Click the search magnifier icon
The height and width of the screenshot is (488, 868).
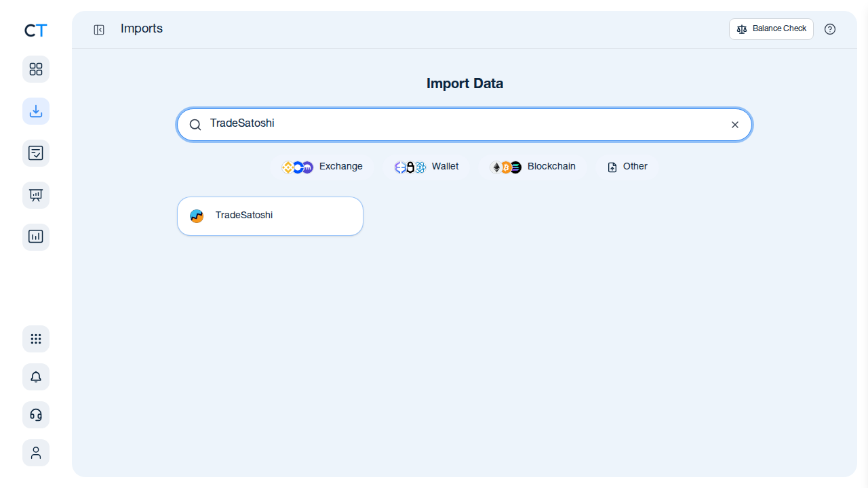[x=195, y=125]
